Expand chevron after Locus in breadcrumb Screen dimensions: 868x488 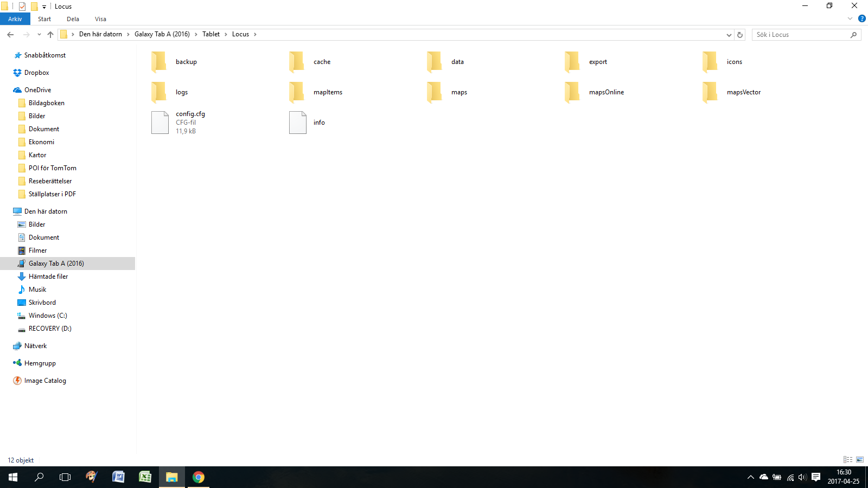point(255,34)
